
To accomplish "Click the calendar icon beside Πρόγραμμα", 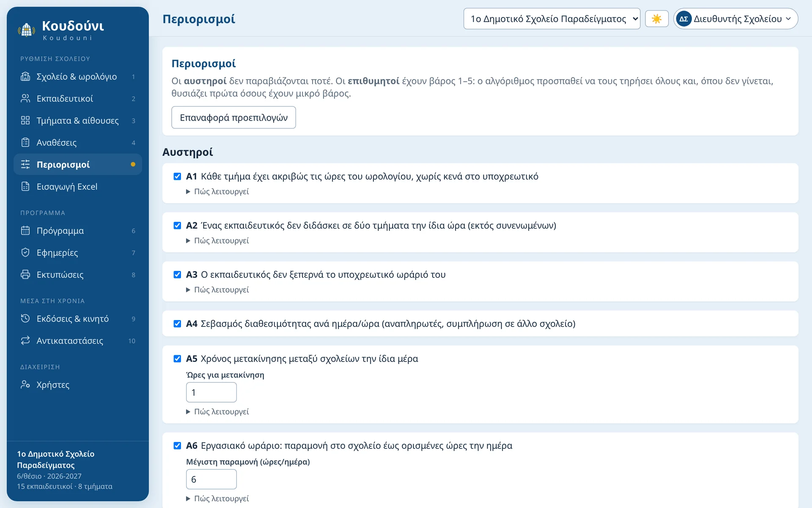I will tap(25, 231).
